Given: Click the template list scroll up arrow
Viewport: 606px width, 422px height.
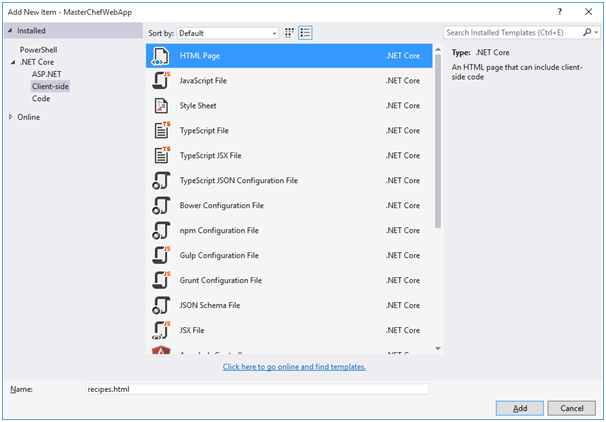Looking at the screenshot, I should tap(437, 49).
